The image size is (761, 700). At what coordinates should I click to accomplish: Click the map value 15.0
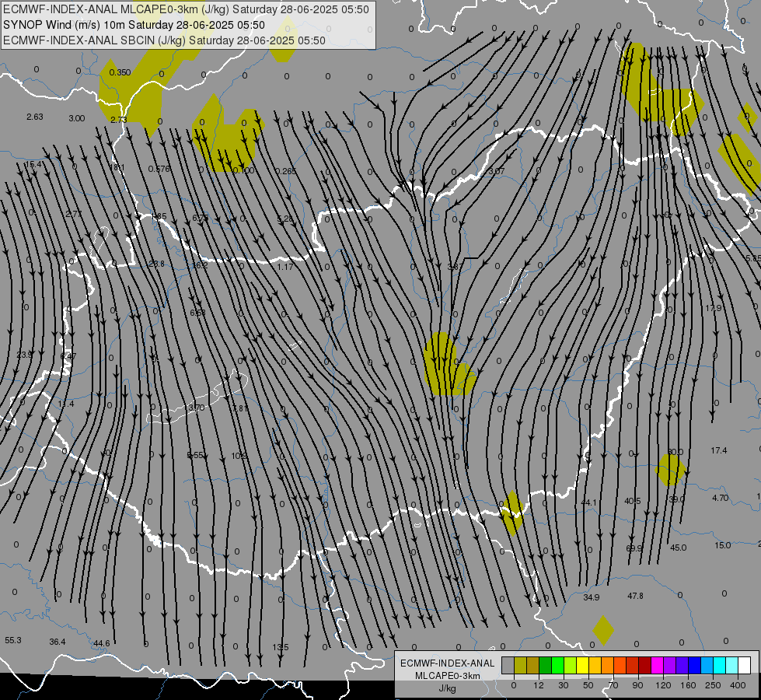tap(723, 545)
